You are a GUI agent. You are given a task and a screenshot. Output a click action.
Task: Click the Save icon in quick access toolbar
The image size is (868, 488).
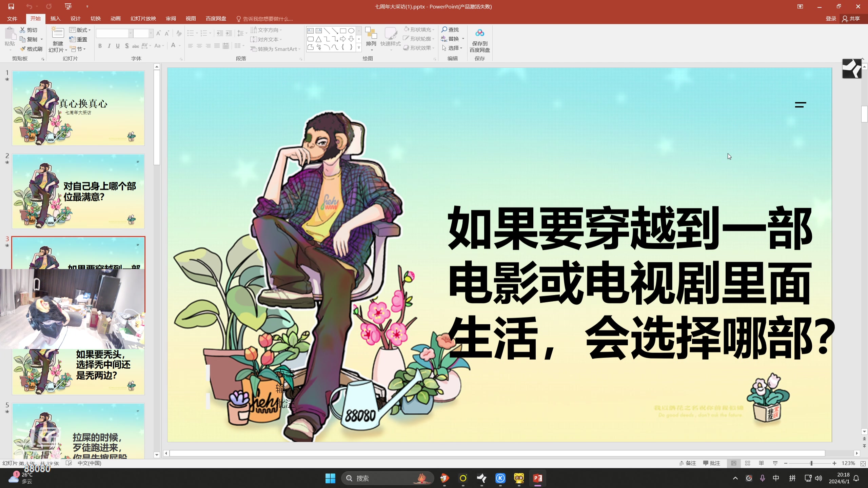click(x=11, y=6)
